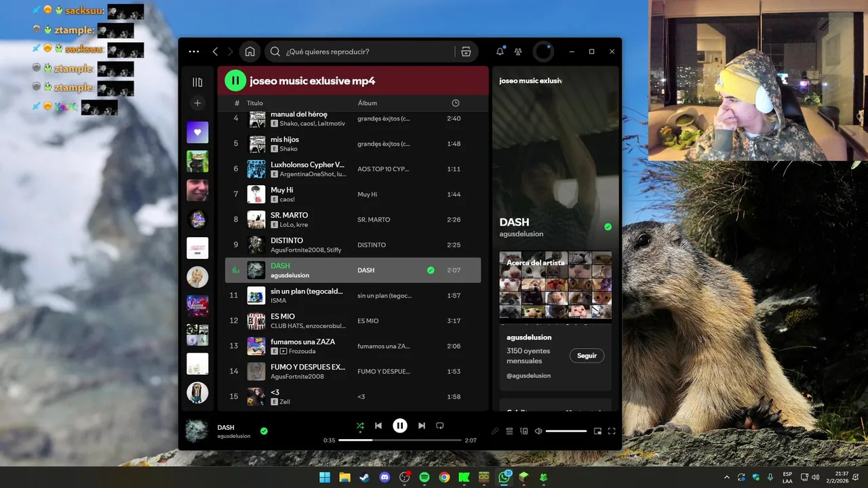Screen dimensions: 868x488
Task: Open OBS Studio from the taskbar
Action: [x=405, y=477]
